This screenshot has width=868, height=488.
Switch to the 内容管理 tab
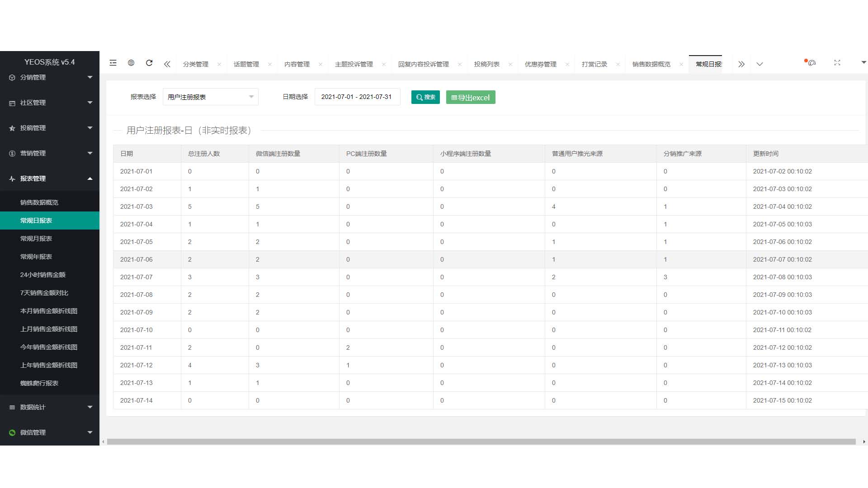click(x=297, y=64)
